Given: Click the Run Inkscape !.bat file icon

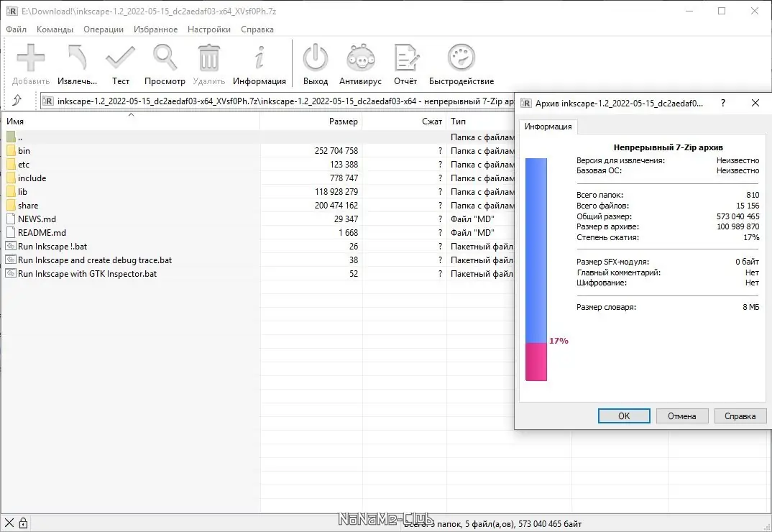Looking at the screenshot, I should [11, 247].
